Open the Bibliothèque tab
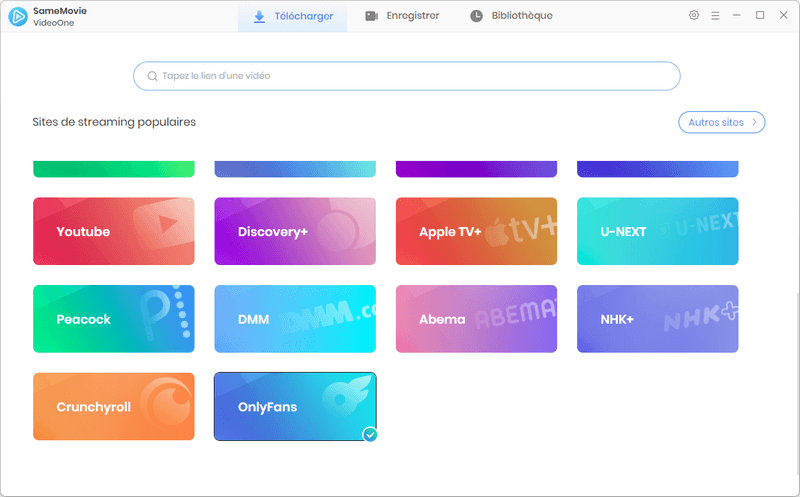 [x=511, y=16]
